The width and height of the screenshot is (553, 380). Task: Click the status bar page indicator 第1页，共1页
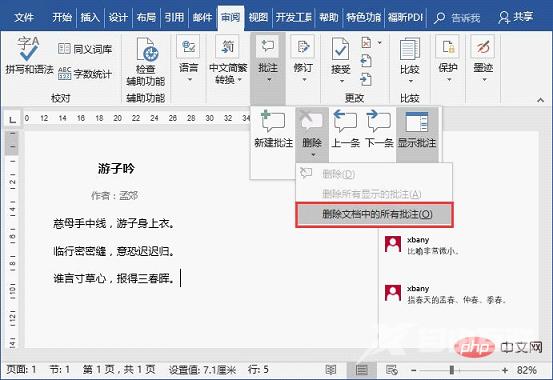(x=119, y=370)
